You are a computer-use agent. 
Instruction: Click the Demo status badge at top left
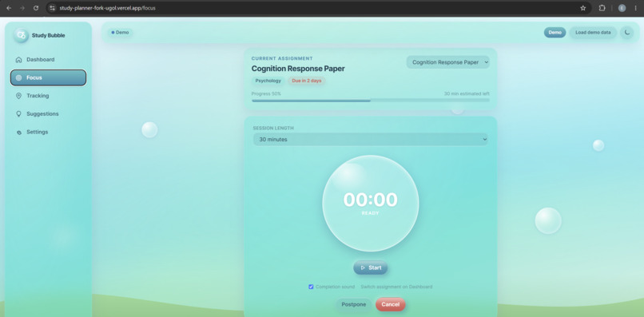click(120, 33)
